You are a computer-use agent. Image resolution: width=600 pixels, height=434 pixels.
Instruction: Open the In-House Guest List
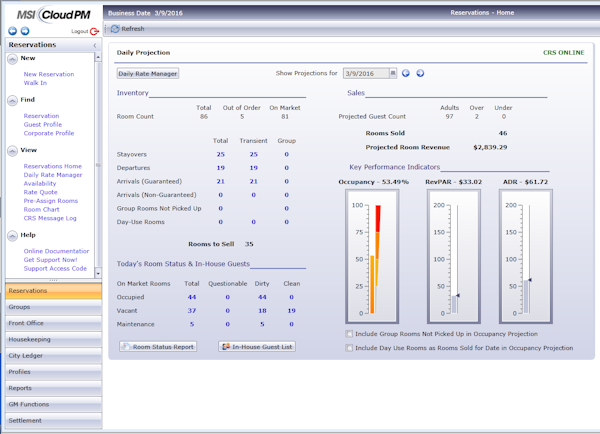[x=255, y=346]
